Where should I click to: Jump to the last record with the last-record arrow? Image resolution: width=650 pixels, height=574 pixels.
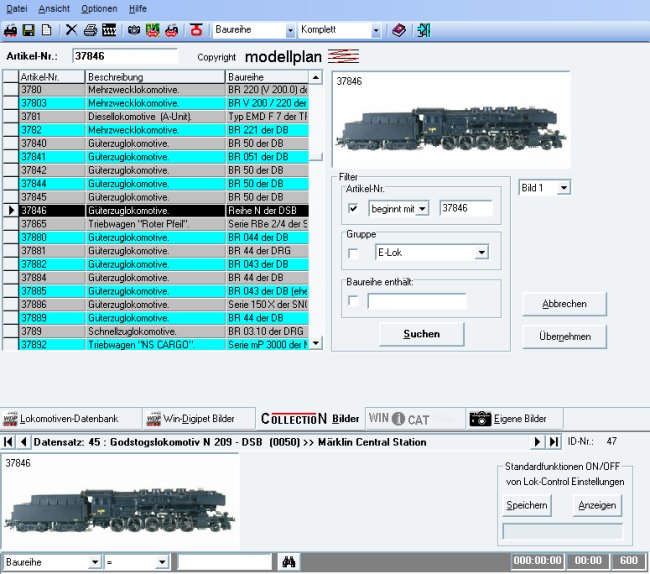click(x=554, y=442)
